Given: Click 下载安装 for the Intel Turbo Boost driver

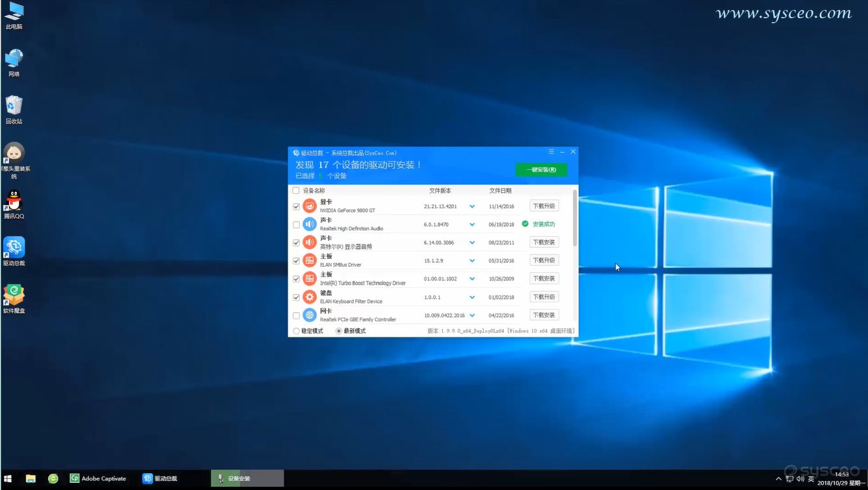Looking at the screenshot, I should [544, 278].
